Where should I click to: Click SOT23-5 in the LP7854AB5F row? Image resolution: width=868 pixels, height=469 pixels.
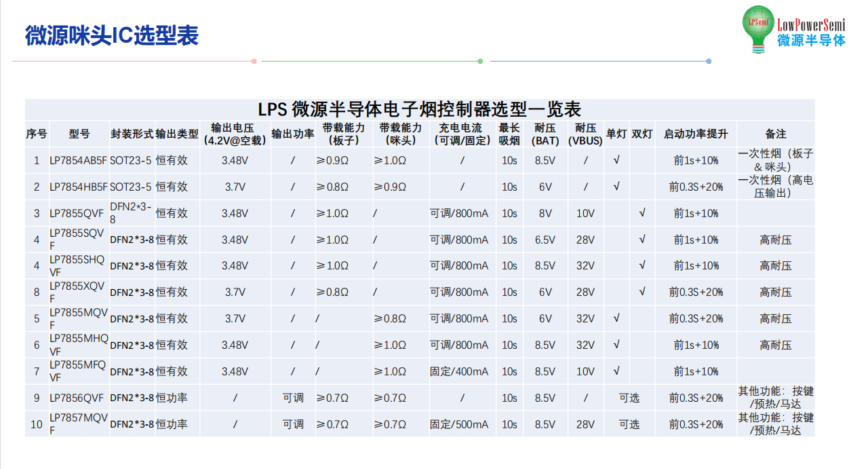[131, 161]
